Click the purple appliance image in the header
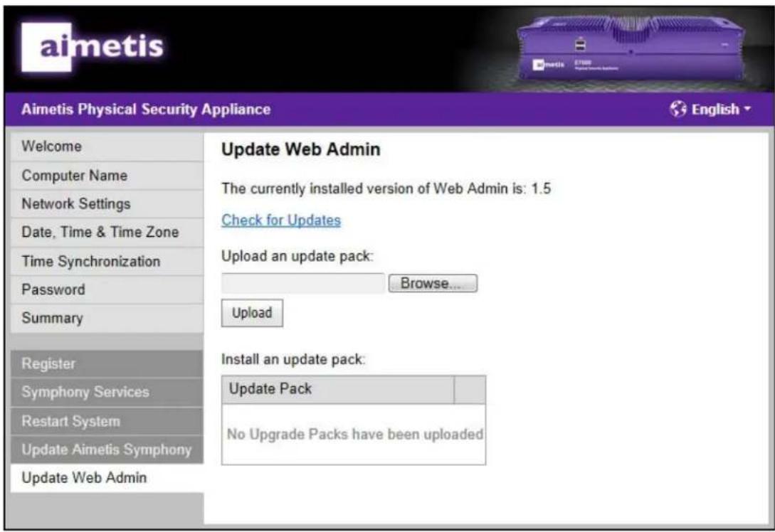The height and width of the screenshot is (532, 775). (631, 48)
